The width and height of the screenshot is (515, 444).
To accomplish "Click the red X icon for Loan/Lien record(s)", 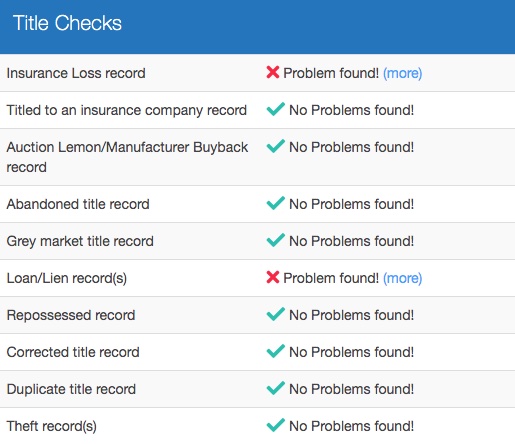I will [x=273, y=277].
